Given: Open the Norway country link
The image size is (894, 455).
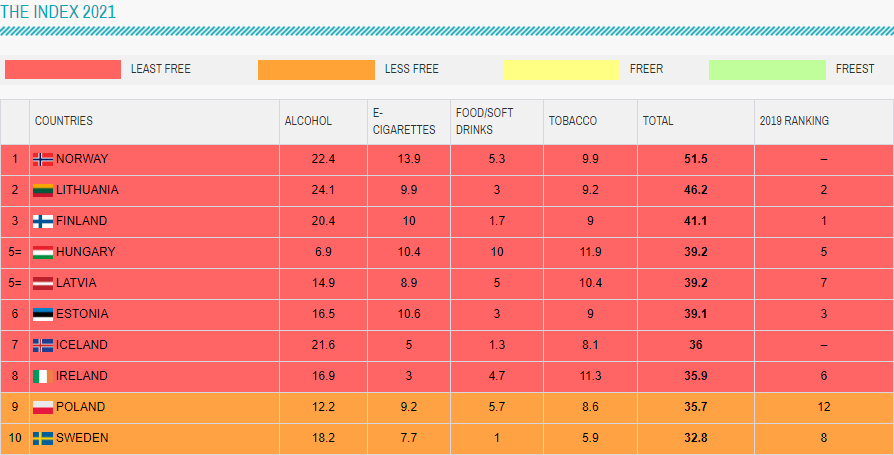Looking at the screenshot, I should [82, 159].
